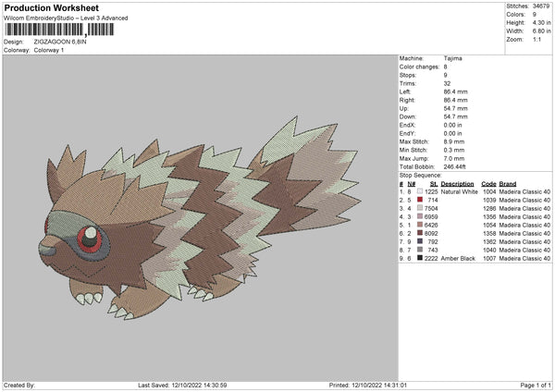Image resolution: width=555 pixels, height=392 pixels.
Task: Click the Code column header
Action: (x=488, y=184)
